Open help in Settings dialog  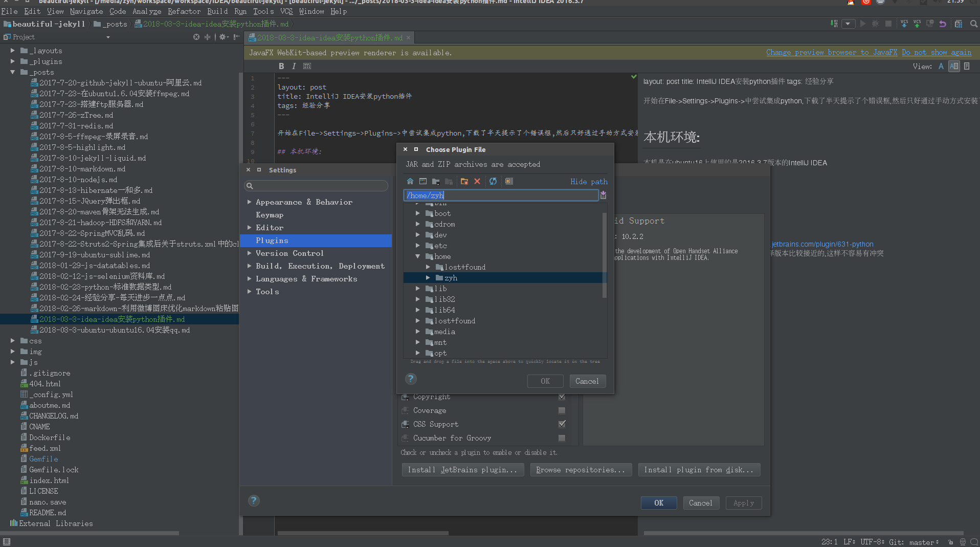[x=254, y=500]
